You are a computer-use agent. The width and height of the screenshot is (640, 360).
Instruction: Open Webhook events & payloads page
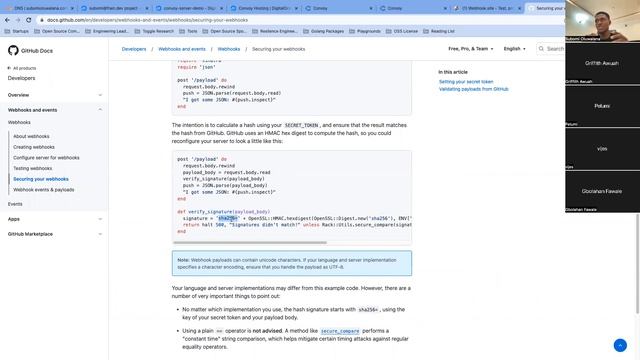point(44,190)
